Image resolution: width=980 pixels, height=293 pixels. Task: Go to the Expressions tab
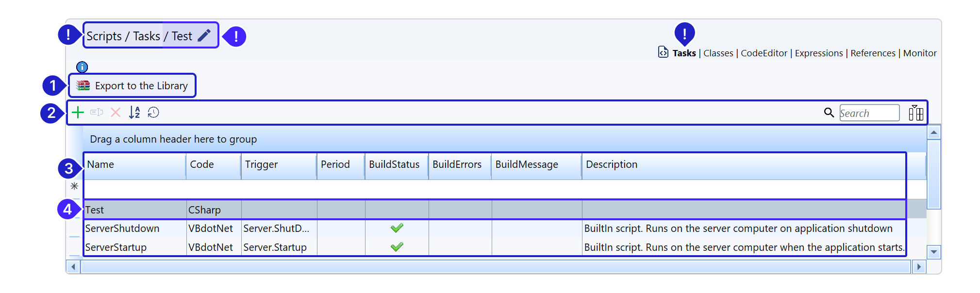[x=818, y=53]
